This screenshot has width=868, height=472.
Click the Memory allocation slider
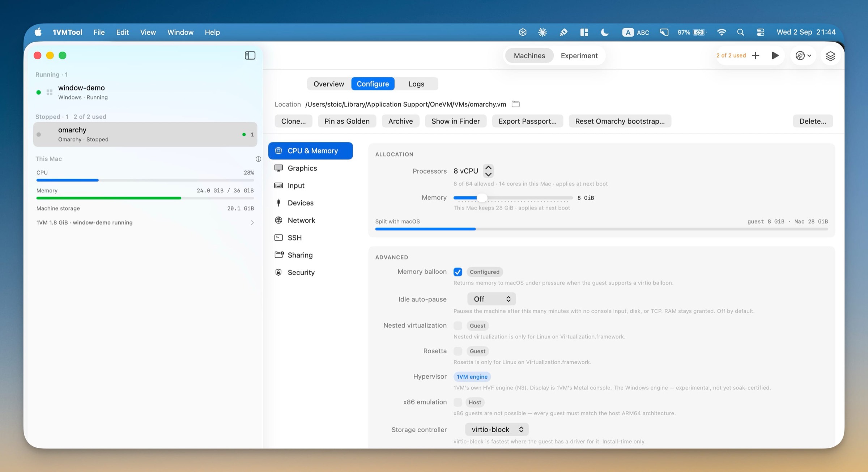(513, 198)
